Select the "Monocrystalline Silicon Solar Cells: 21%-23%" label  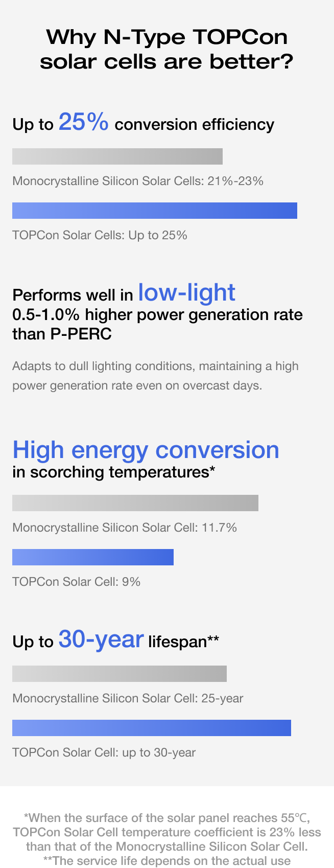pos(138,181)
